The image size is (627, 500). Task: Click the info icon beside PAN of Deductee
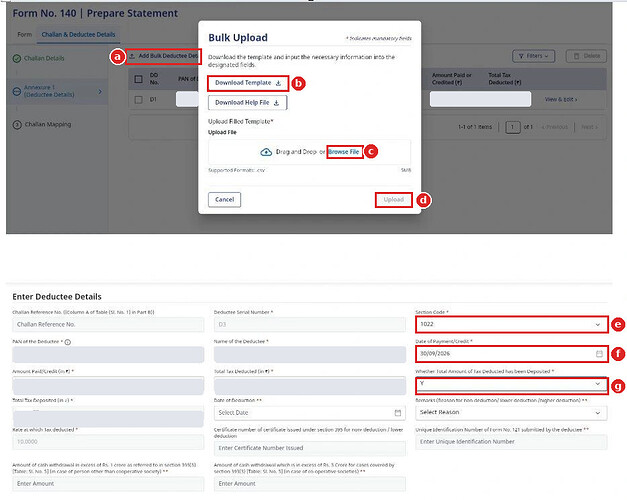pyautogui.click(x=68, y=342)
